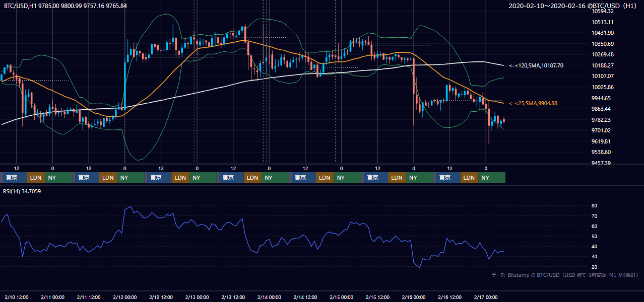This screenshot has width=644, height=302.
Task: Click RSI scale level 50
Action: 594,236
